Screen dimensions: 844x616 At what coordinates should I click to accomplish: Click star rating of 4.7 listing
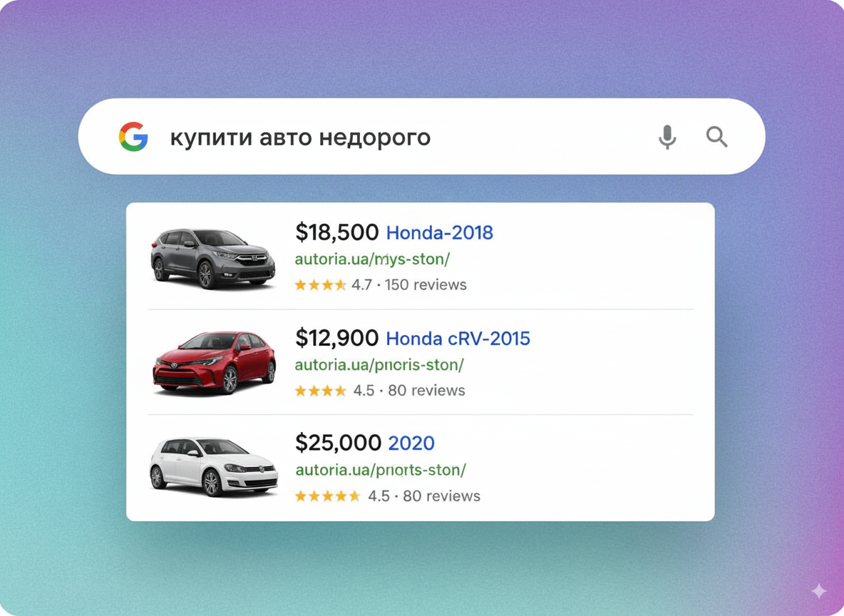click(x=320, y=285)
